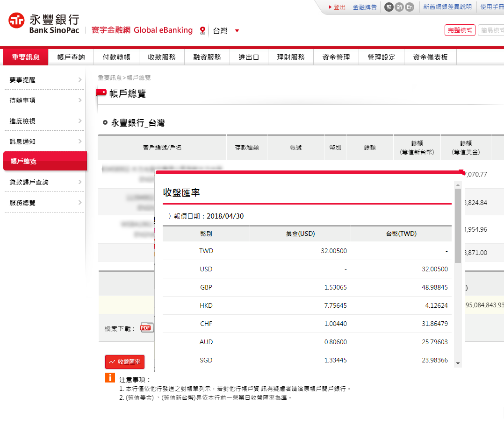
Task: Click the orange info icon by 注意事項
Action: pos(110,377)
